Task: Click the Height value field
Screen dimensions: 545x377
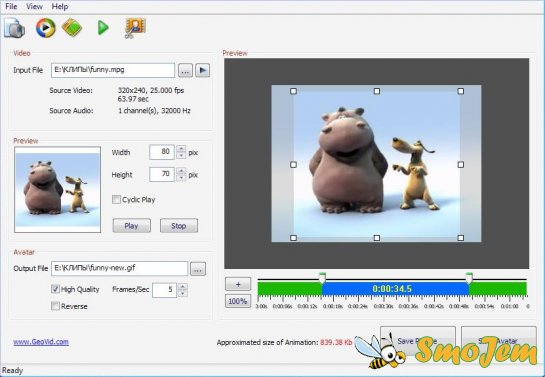Action: (x=162, y=174)
